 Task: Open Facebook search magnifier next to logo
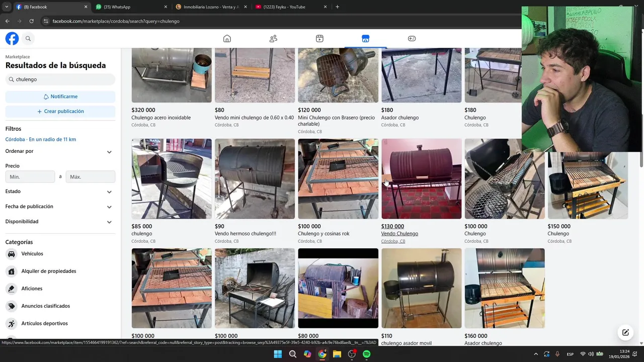point(28,38)
